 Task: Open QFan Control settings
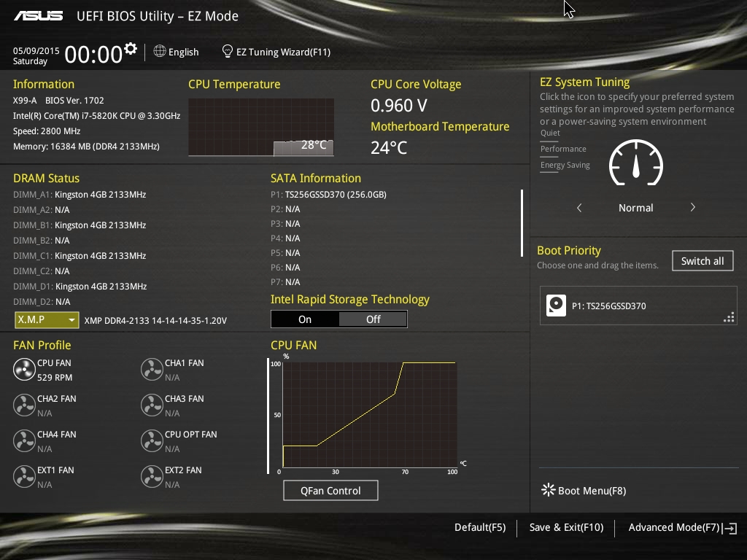point(330,491)
